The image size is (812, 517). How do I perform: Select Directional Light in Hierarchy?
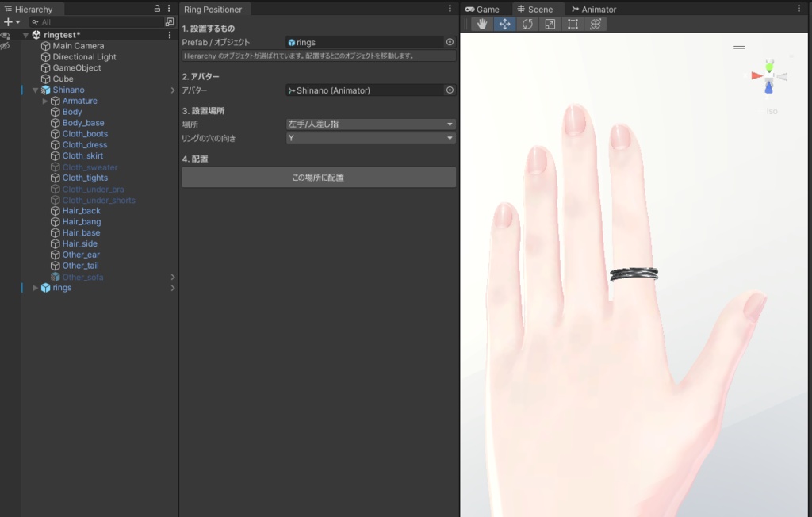[x=84, y=57]
